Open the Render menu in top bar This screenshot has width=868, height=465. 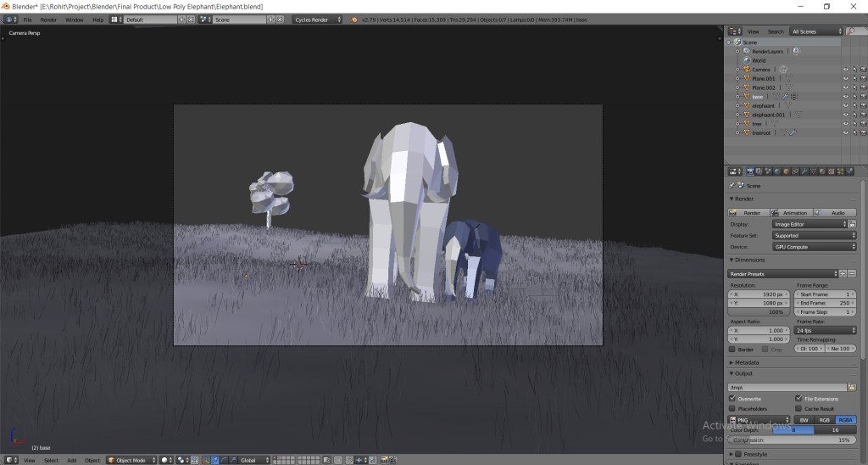49,19
